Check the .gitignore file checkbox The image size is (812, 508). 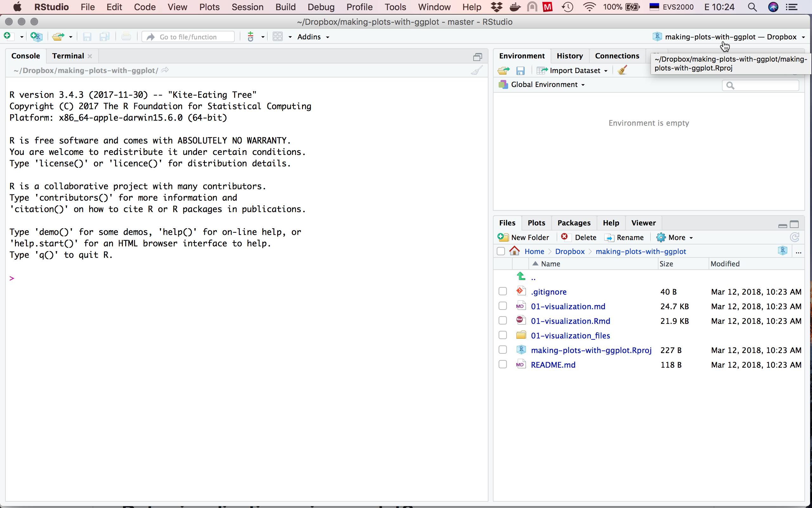coord(503,291)
